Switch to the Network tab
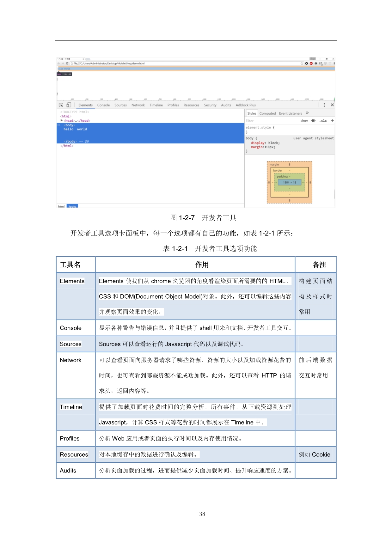This screenshot has width=392, height=554. point(138,105)
